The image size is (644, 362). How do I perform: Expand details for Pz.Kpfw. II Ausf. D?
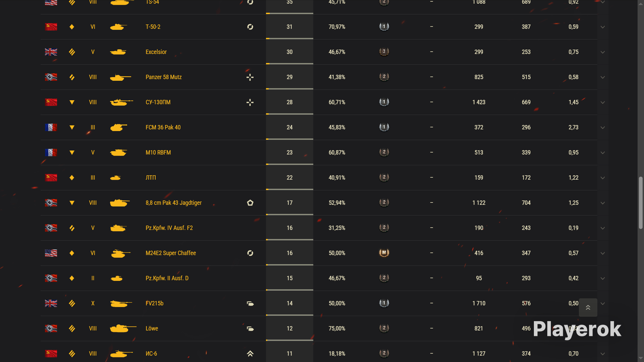[603, 278]
